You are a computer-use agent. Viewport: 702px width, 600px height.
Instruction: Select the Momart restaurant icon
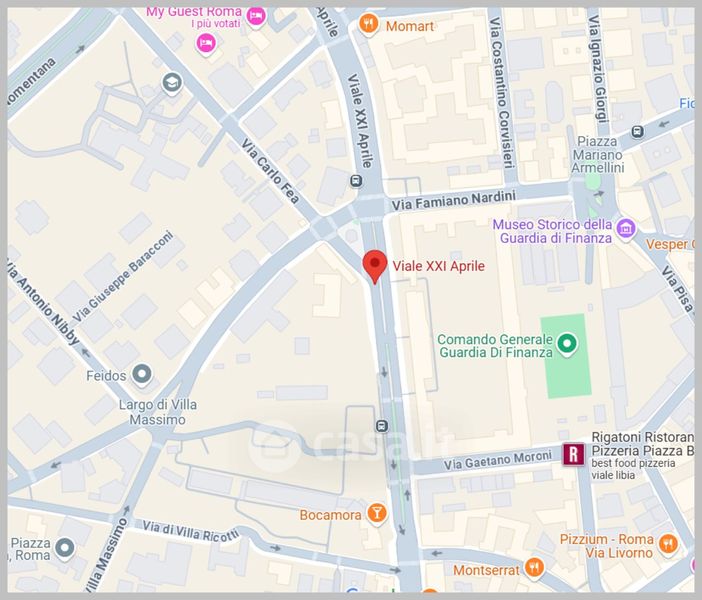368,24
